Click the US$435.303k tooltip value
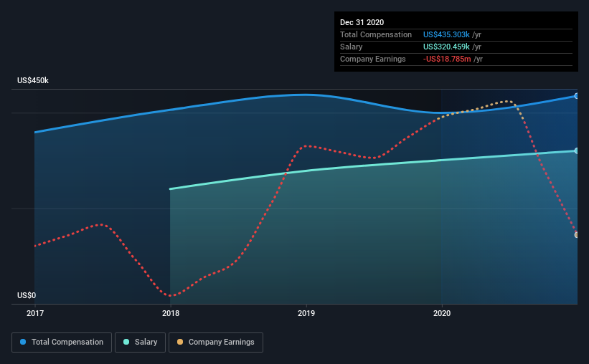Screen dimensions: 589x364 [446, 35]
